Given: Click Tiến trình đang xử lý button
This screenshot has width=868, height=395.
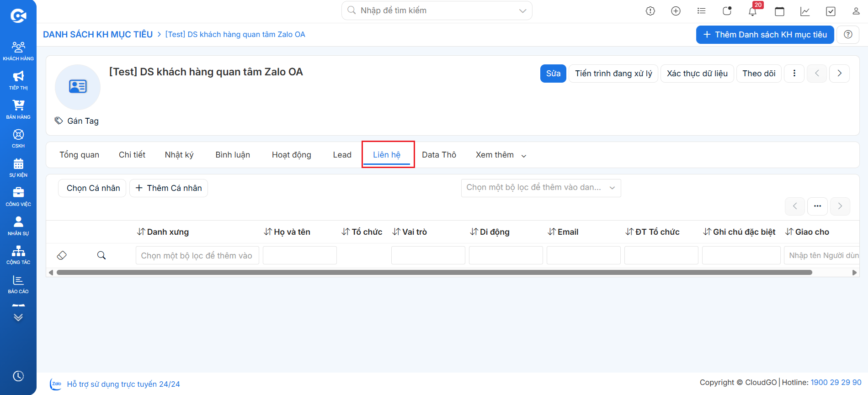Looking at the screenshot, I should tap(613, 74).
